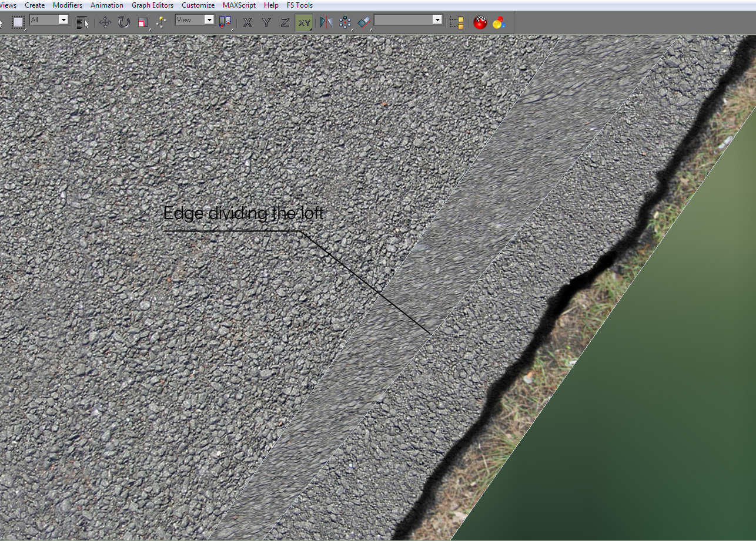This screenshot has width=756, height=541.
Task: Open the Graph Editors menu
Action: 152,5
